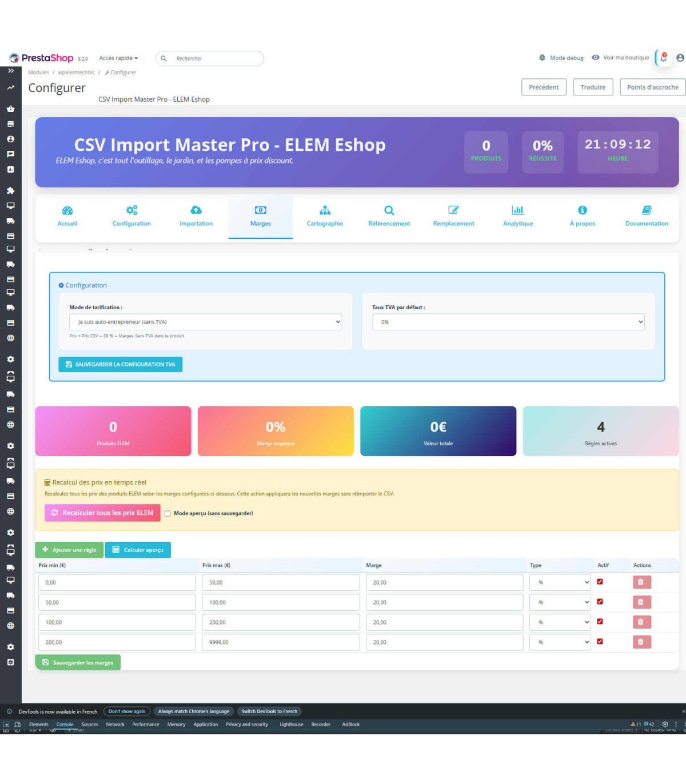Expand the Taux TVA par défaut dropdown
The width and height of the screenshot is (686, 784).
508,322
